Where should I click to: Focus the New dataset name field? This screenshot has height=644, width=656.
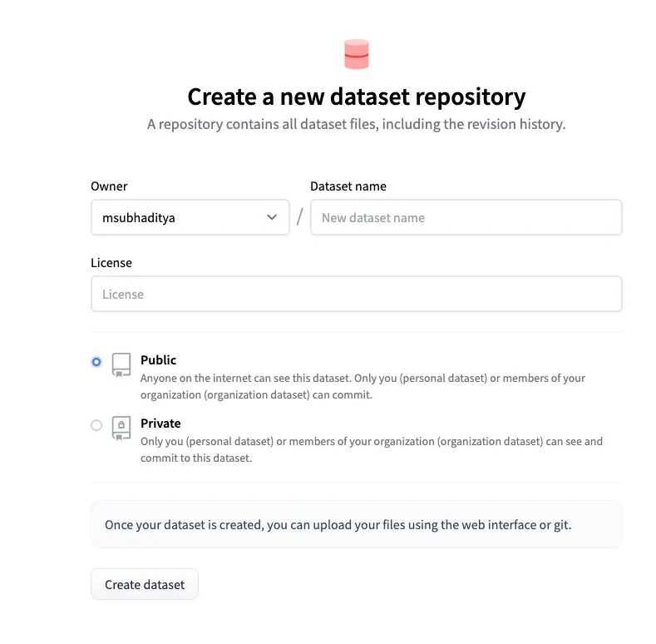(x=466, y=218)
